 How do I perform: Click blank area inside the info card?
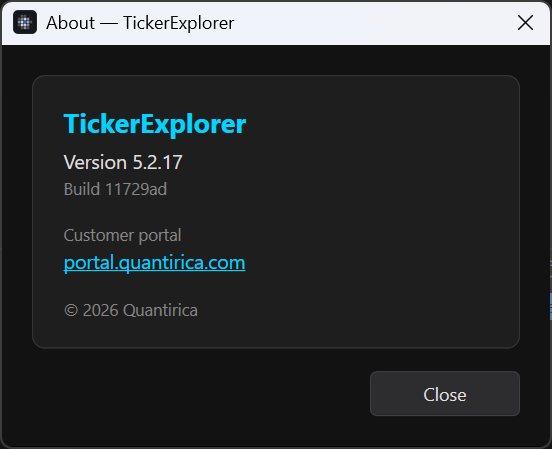380,211
